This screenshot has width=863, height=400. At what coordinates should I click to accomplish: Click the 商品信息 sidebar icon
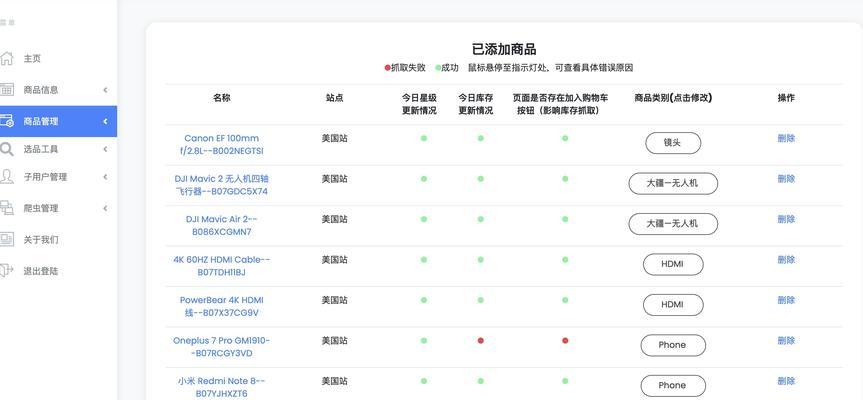[7, 90]
